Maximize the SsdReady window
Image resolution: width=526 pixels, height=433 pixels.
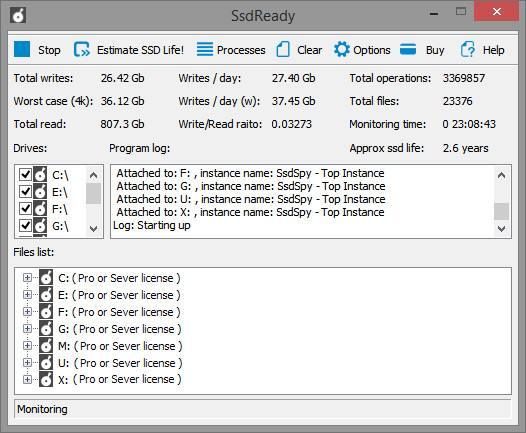coord(461,12)
